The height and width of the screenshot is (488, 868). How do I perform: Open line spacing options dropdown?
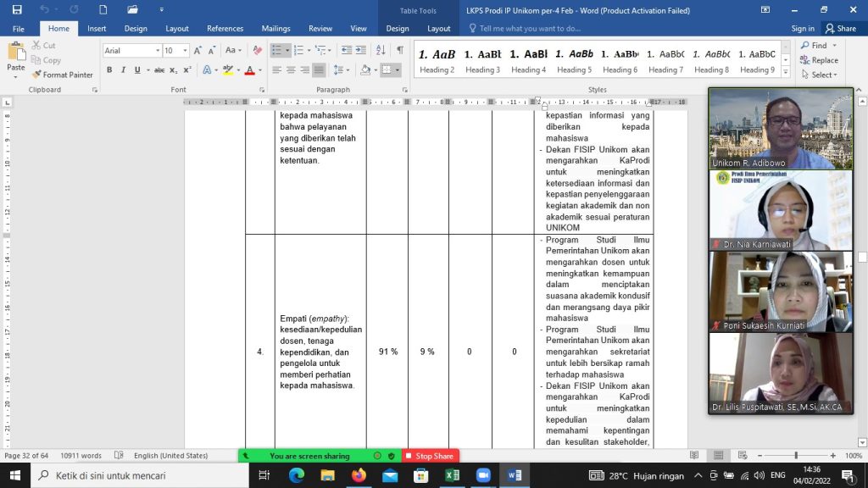point(342,69)
